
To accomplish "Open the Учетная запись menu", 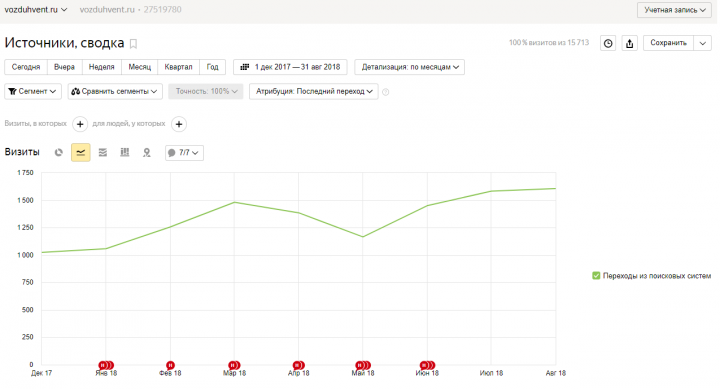I will [x=674, y=10].
